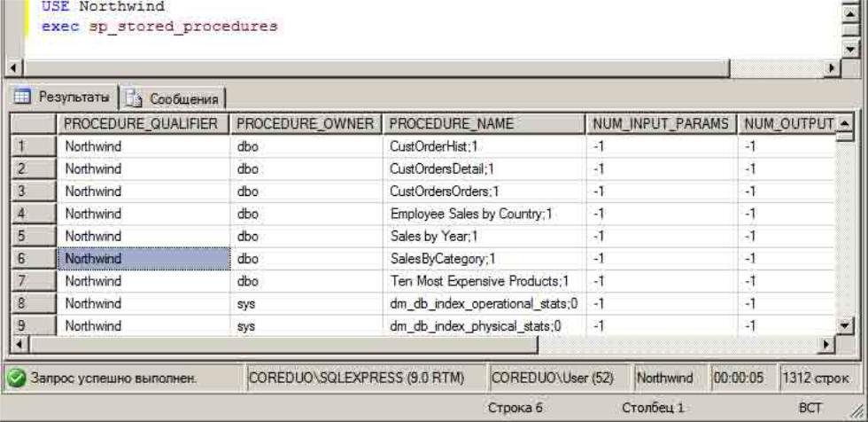The image size is (868, 422).
Task: Select row header number 5
Action: [34, 237]
